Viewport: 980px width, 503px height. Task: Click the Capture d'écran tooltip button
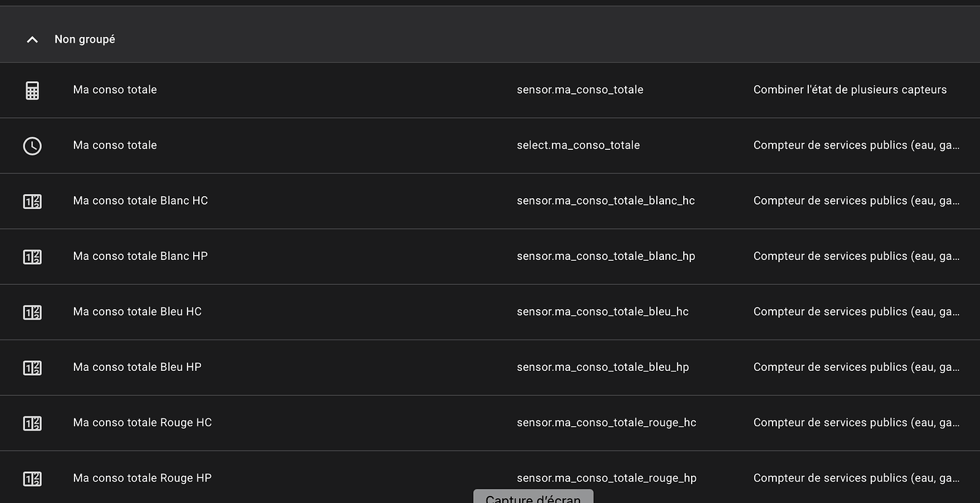[x=533, y=497]
